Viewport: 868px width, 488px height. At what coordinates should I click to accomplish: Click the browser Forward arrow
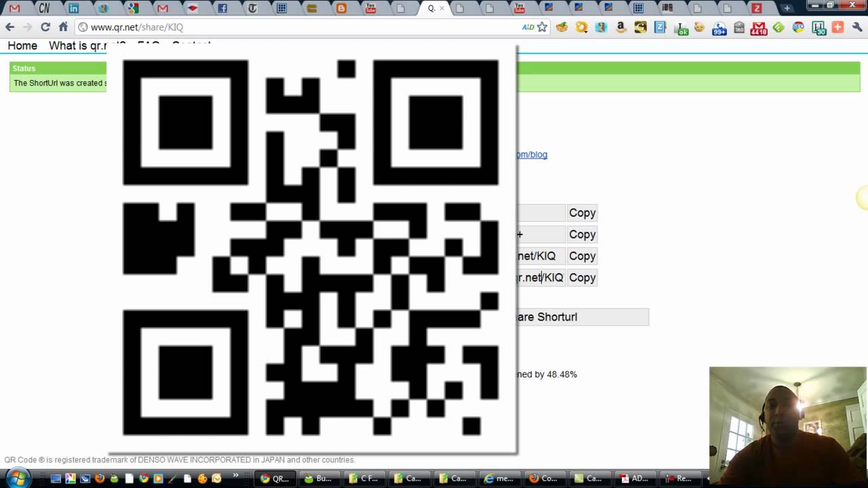point(27,27)
